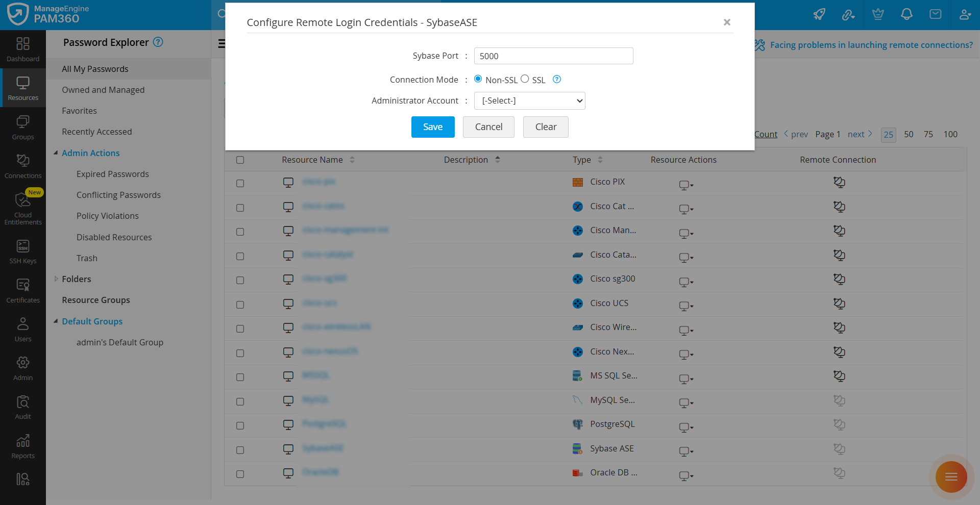Save the remote login credentials

[x=433, y=127]
